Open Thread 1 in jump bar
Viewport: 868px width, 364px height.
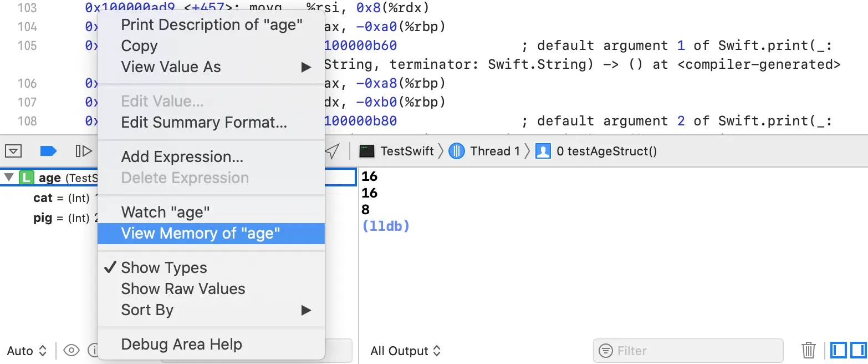(484, 151)
